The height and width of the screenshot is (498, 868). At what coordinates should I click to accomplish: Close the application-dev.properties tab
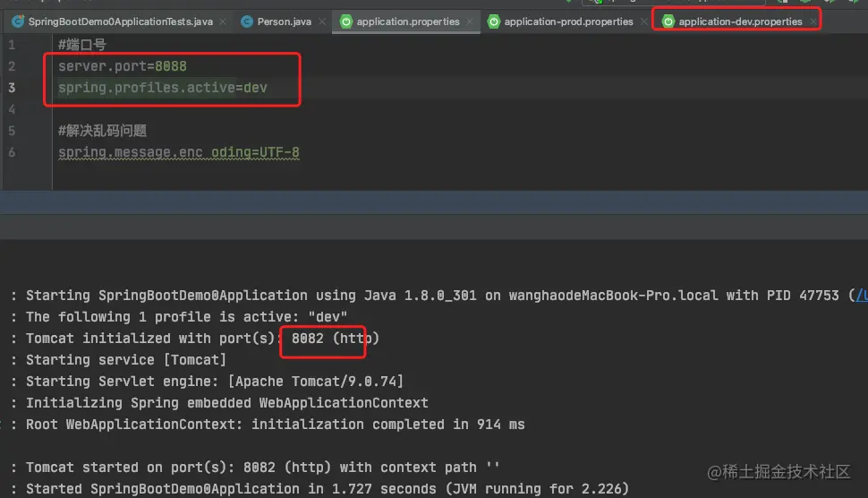tap(813, 21)
